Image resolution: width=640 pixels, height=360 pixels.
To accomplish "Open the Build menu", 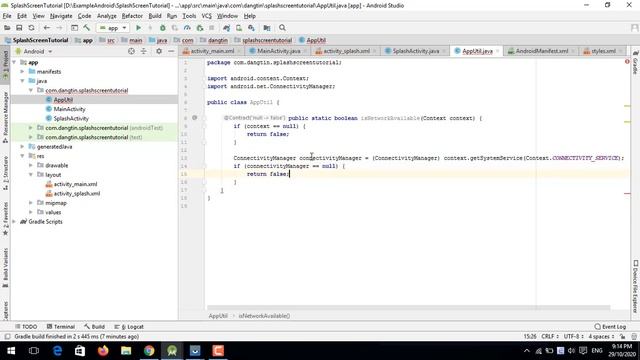I will tap(155, 16).
